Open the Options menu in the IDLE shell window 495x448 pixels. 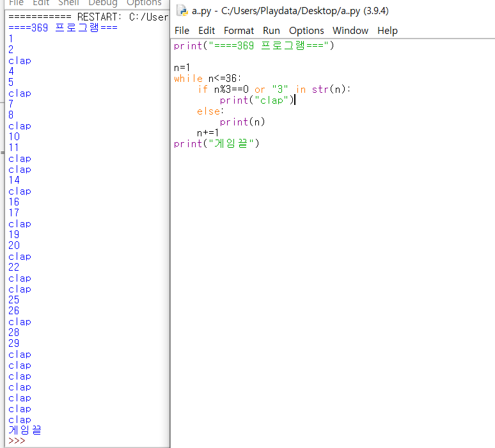click(x=144, y=3)
